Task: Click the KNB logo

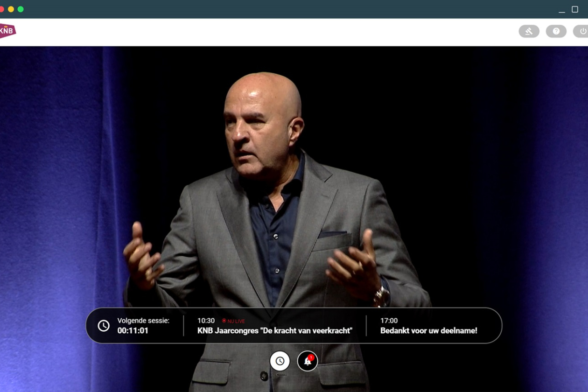Action: [x=7, y=31]
